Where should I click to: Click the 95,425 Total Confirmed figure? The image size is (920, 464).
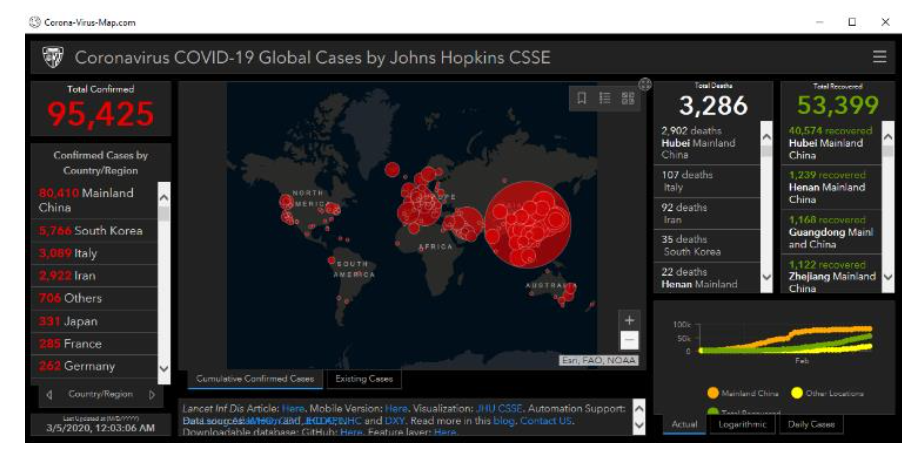101,114
